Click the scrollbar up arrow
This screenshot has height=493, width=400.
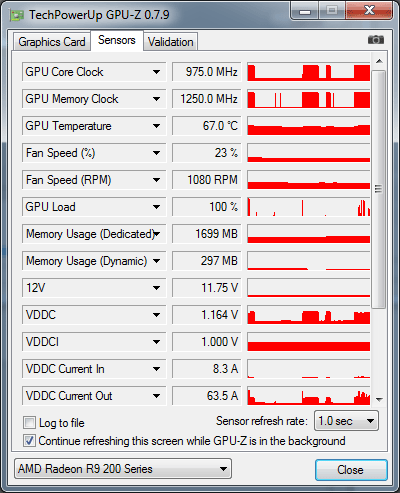(379, 61)
